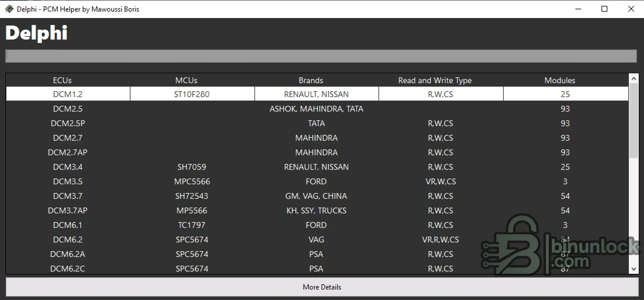The width and height of the screenshot is (644, 300).
Task: Maximize the Delphi PCM Helper window
Action: 604,9
